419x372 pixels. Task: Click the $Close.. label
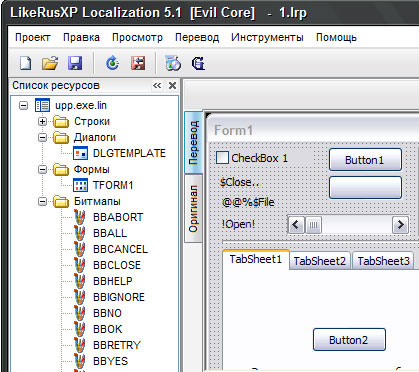(239, 182)
